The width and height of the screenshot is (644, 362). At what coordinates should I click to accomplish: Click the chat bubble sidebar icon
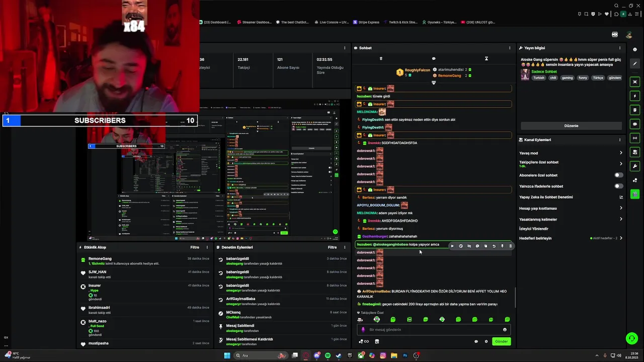[635, 124]
